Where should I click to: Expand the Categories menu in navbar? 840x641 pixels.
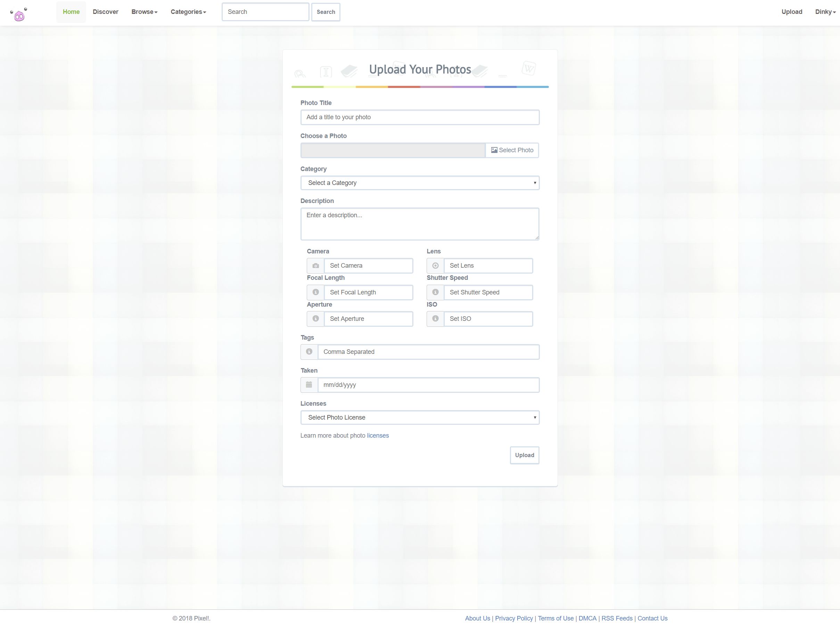(188, 12)
